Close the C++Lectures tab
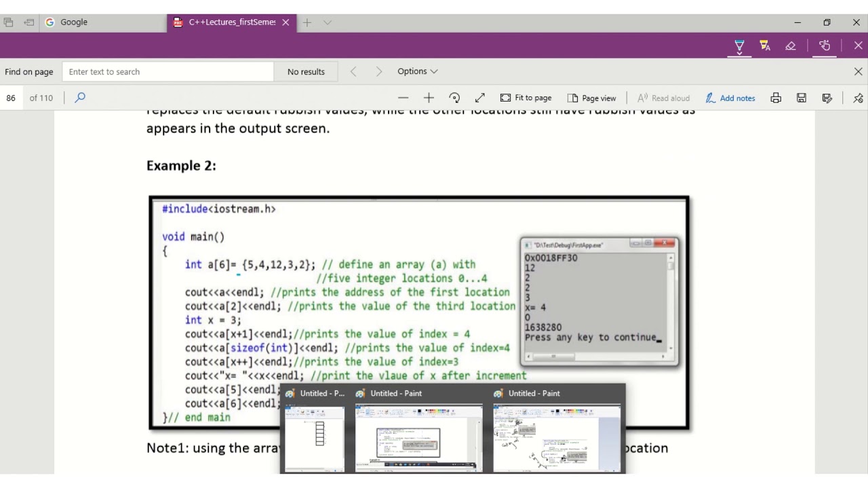 pos(285,22)
